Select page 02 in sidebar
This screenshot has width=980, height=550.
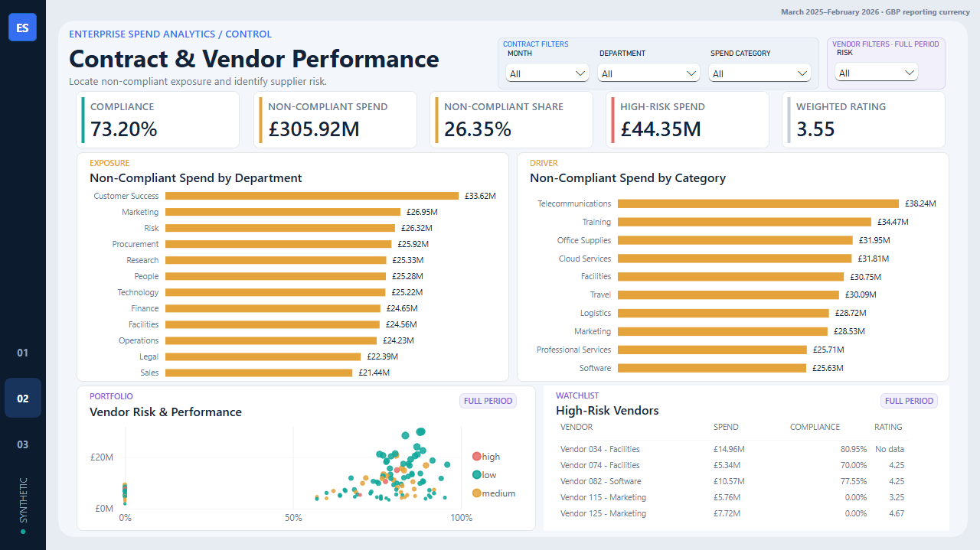(23, 398)
